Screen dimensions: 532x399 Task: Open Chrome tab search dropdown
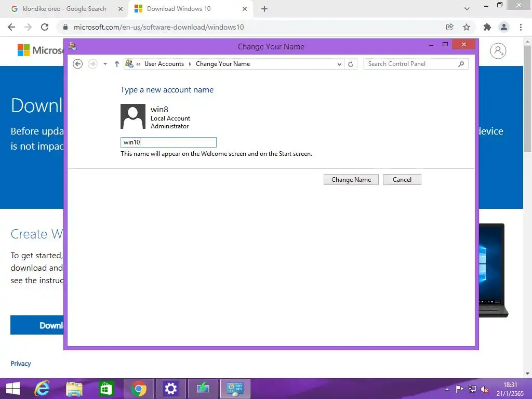[467, 9]
